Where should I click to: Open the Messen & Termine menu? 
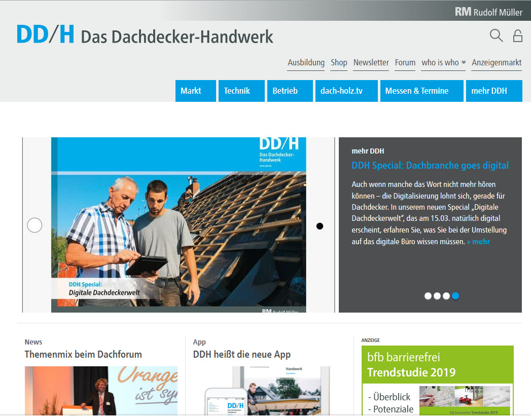pyautogui.click(x=421, y=91)
